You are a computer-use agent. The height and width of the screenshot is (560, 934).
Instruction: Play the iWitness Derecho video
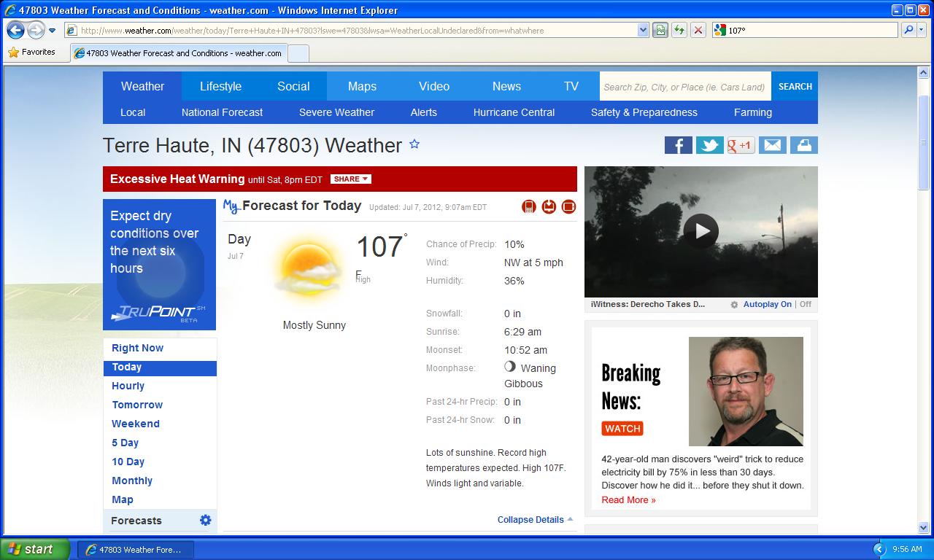pyautogui.click(x=701, y=231)
